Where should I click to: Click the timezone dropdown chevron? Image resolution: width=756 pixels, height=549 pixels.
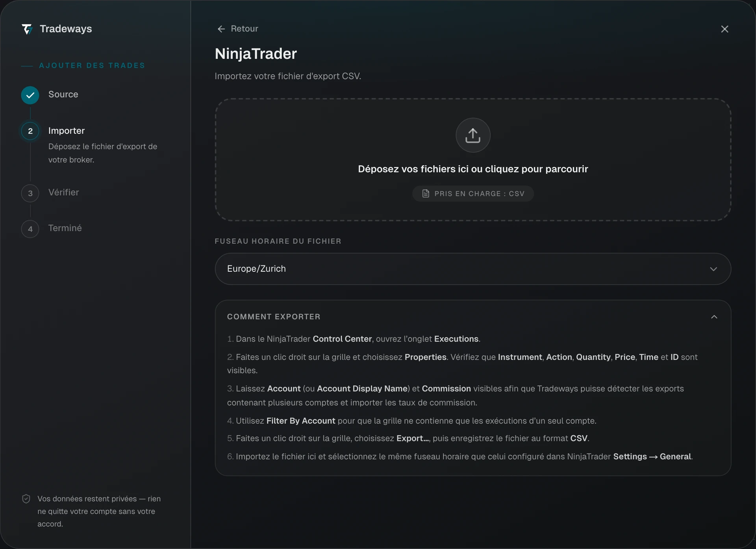click(713, 269)
